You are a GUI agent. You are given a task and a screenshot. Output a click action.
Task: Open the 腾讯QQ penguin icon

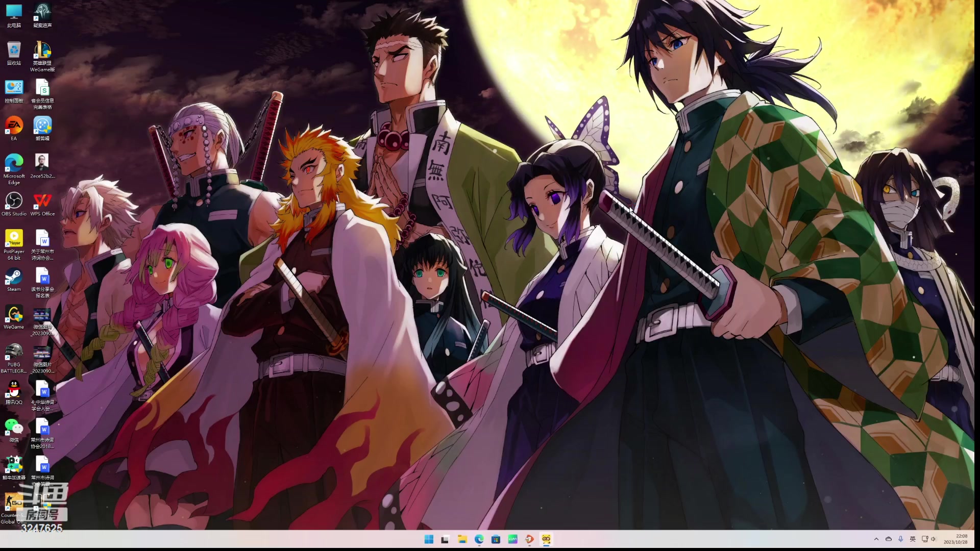14,393
